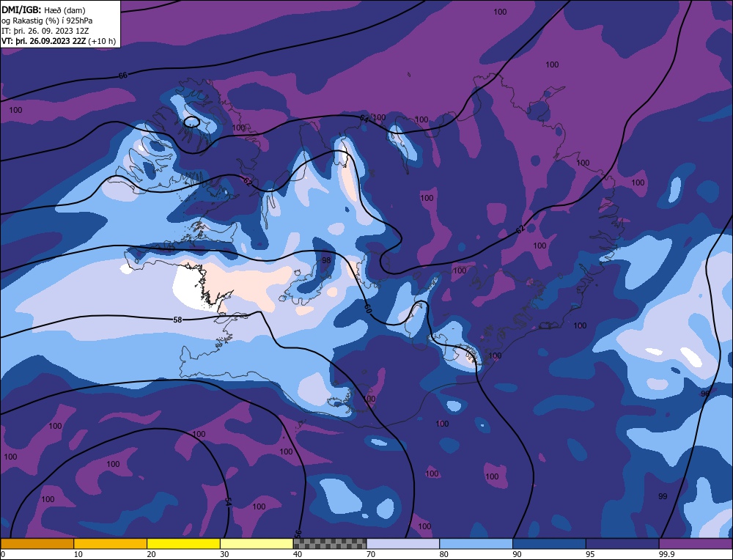Click the '98' humidity value label
Viewport: 733px width, 560px height.
click(x=326, y=260)
